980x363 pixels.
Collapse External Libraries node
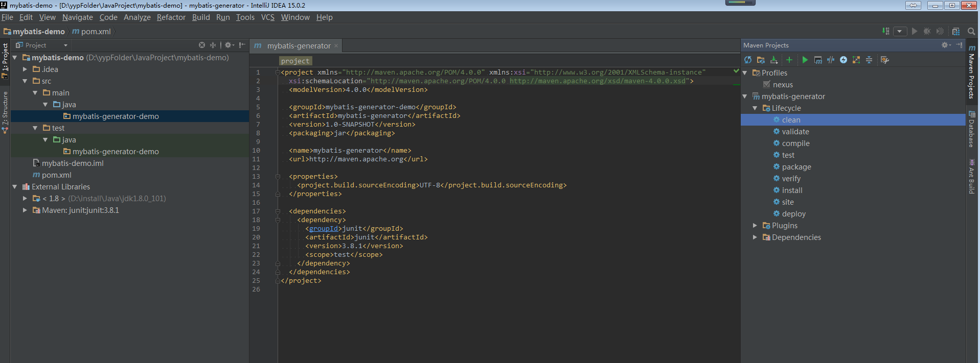tap(15, 187)
